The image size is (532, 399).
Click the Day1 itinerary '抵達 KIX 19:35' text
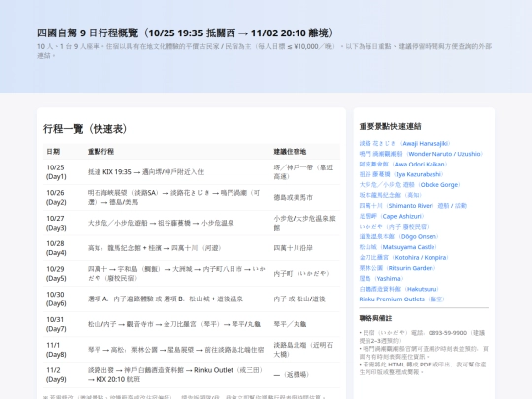[x=146, y=172]
